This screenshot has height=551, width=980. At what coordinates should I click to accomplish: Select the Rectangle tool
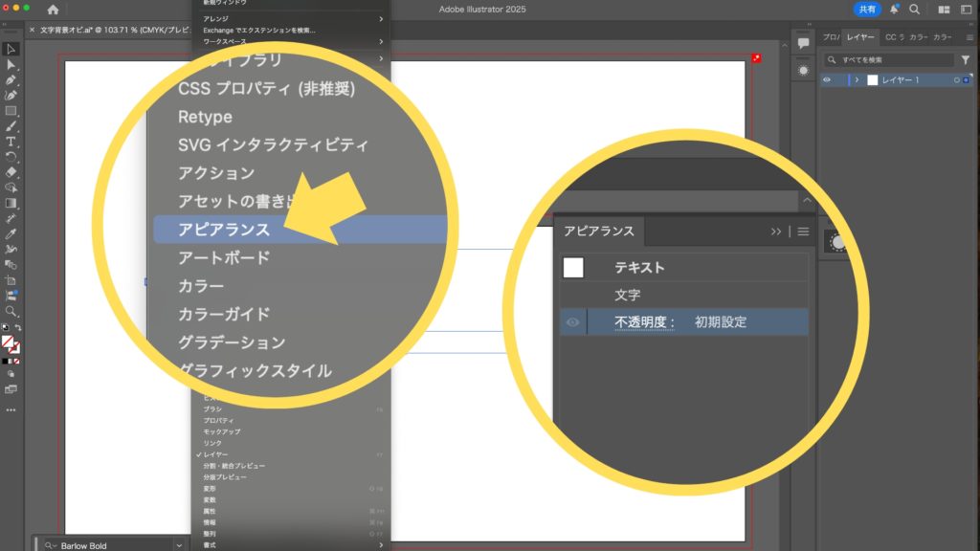tap(11, 111)
